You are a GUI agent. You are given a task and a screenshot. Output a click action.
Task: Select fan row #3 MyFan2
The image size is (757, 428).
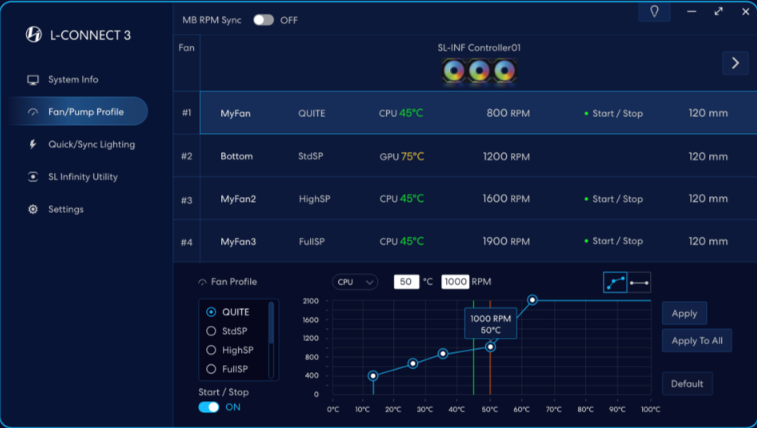[x=478, y=198]
